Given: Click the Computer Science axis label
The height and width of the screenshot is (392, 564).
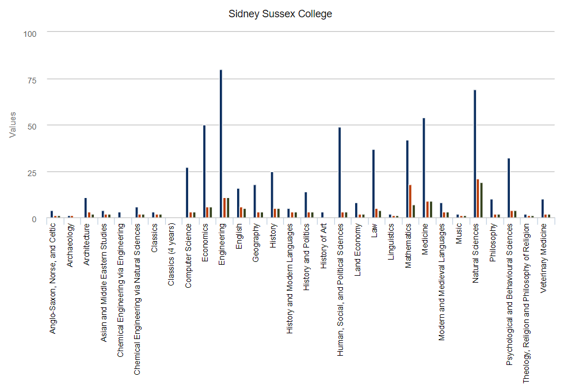Looking at the screenshot, I should 188,256.
